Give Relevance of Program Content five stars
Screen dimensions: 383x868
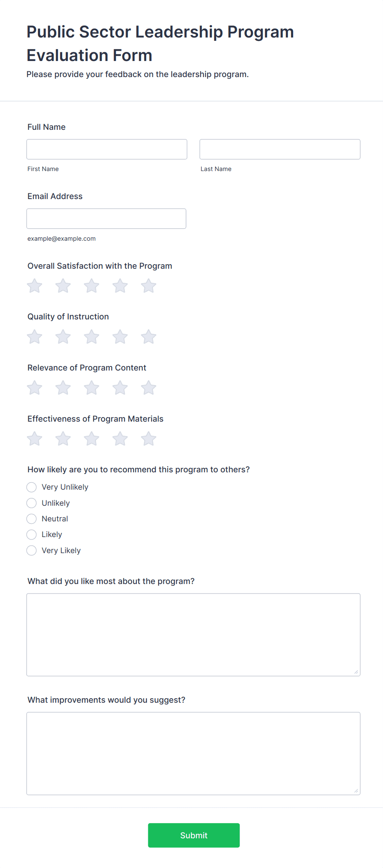pyautogui.click(x=148, y=387)
